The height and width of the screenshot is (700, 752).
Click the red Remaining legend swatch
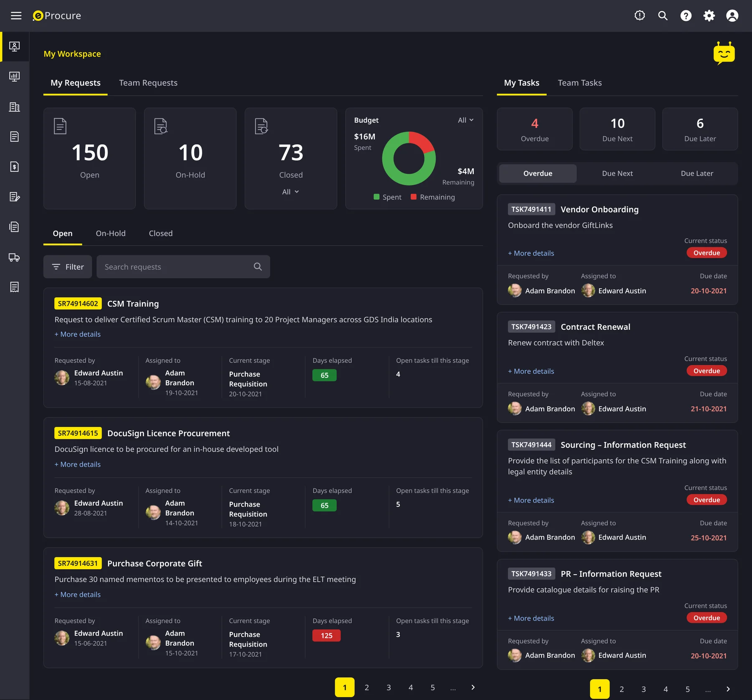pos(414,197)
